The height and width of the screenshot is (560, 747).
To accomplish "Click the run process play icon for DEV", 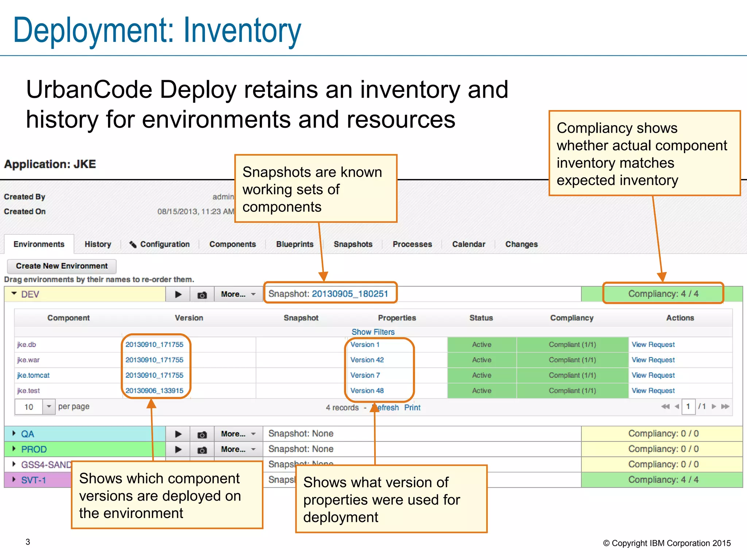I will [178, 294].
